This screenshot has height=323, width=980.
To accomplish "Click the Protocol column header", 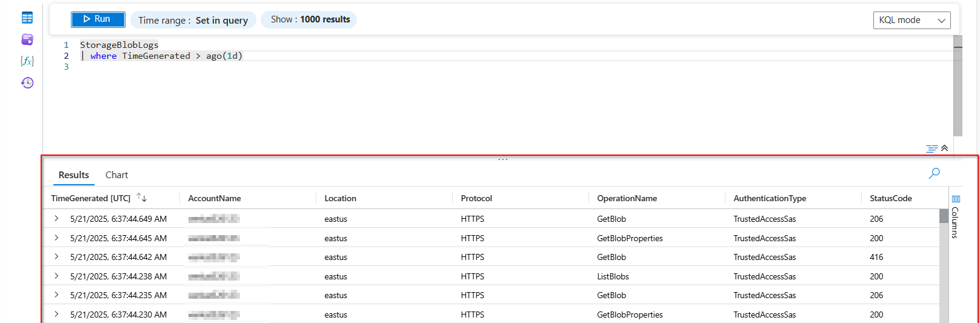I will pos(476,198).
